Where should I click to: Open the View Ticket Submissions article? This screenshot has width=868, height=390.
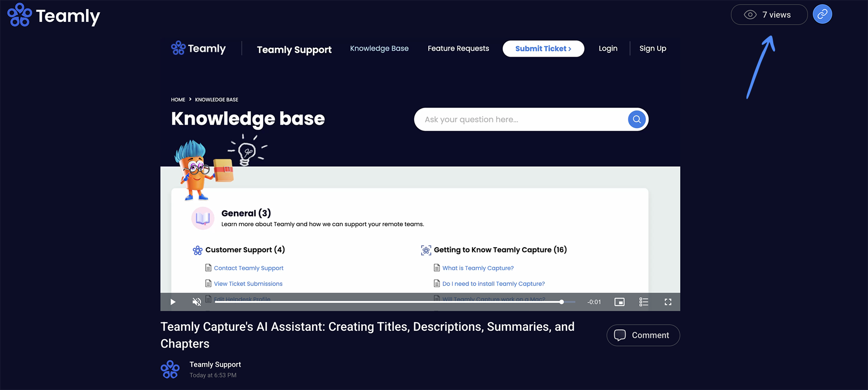(248, 284)
